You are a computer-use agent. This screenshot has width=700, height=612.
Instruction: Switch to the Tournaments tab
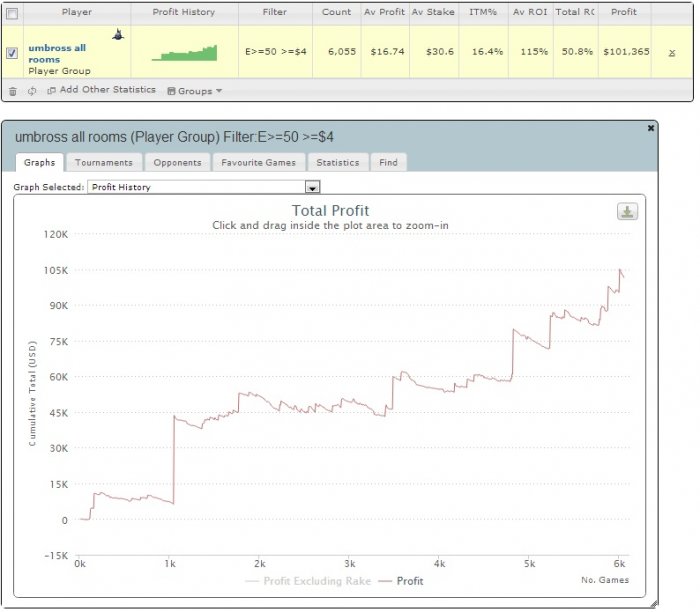pos(104,162)
